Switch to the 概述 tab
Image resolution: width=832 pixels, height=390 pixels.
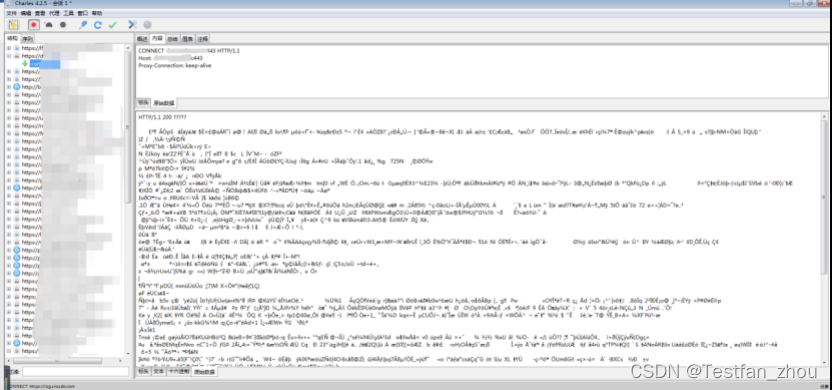142,39
